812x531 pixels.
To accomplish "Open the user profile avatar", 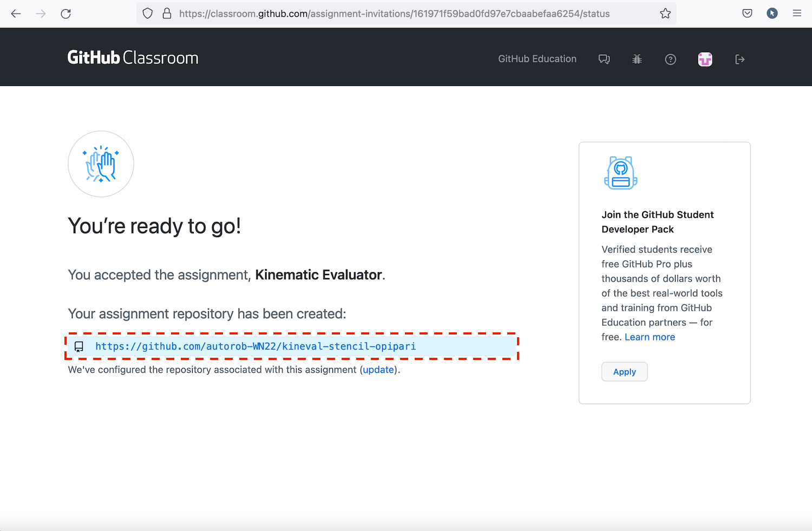I will click(705, 59).
